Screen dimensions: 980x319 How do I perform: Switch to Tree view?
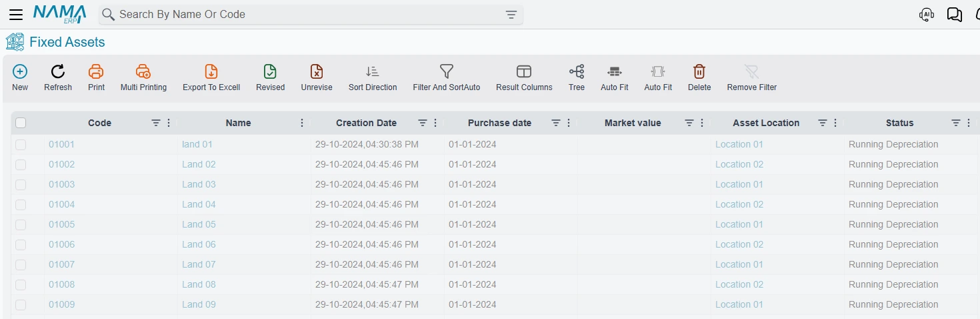[x=577, y=78]
